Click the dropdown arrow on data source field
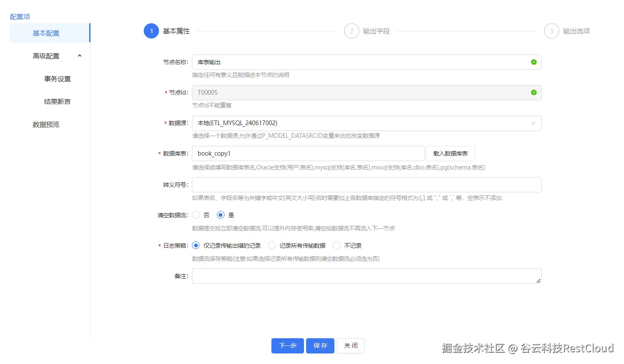Screen dimensions: 624x364 click(x=534, y=123)
